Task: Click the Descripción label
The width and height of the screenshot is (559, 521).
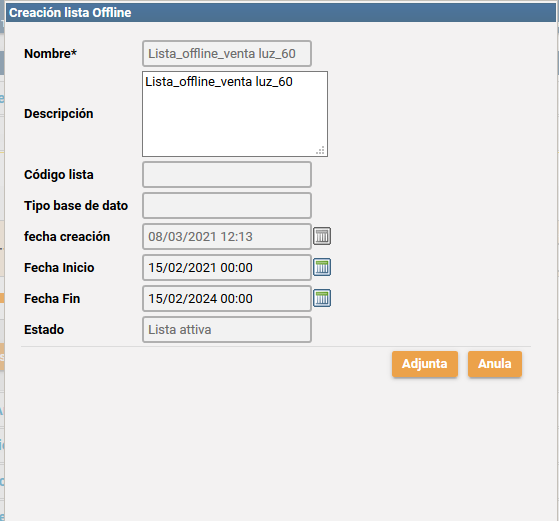Action: 58,114
